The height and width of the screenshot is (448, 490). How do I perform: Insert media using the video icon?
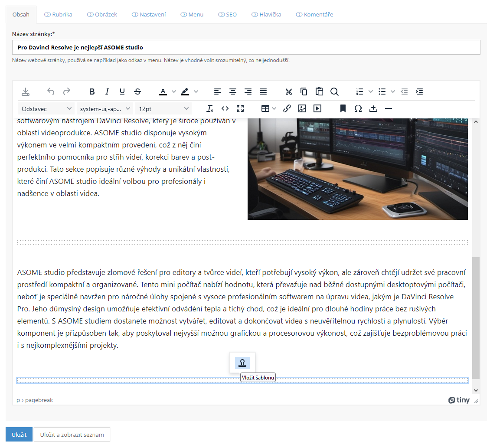[x=317, y=108]
